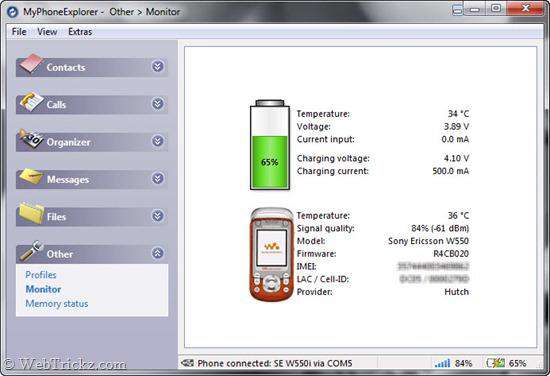Collapse the Other section chevron
This screenshot has width=550, height=376.
coord(157,253)
